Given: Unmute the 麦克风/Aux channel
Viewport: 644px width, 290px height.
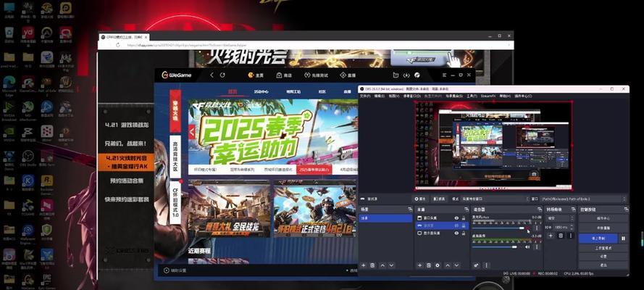Looking at the screenshot, I should coord(528,228).
